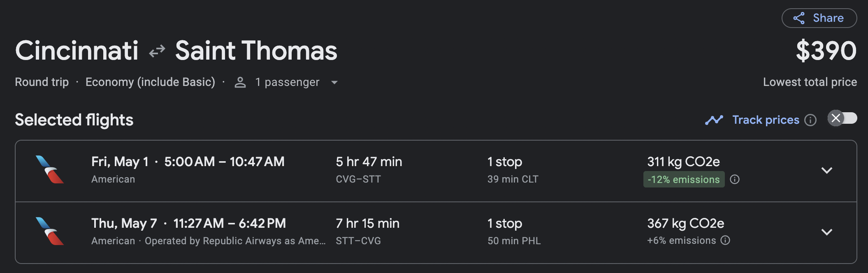Viewport: 868px width, 273px height.
Task: Click the 5:00 AM – 10:47 AM flight row
Action: pos(224,162)
